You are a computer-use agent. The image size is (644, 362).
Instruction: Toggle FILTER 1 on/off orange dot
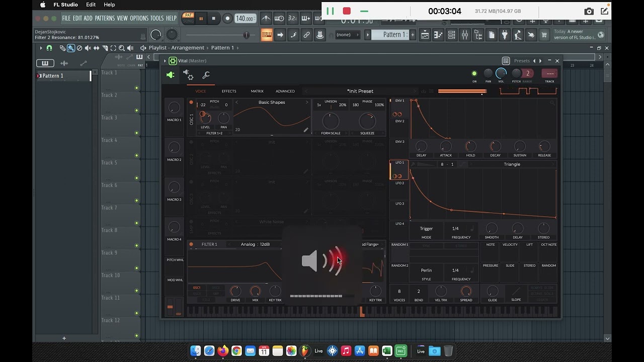click(191, 244)
